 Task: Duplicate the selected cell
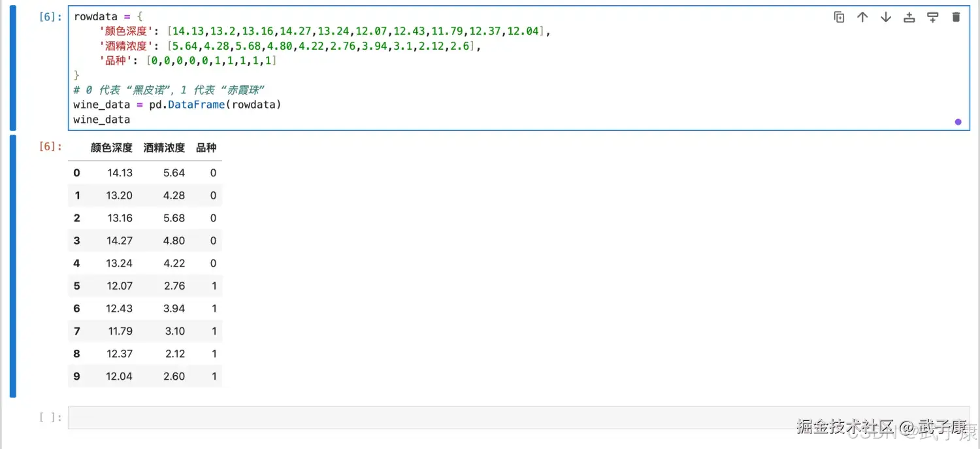(840, 17)
